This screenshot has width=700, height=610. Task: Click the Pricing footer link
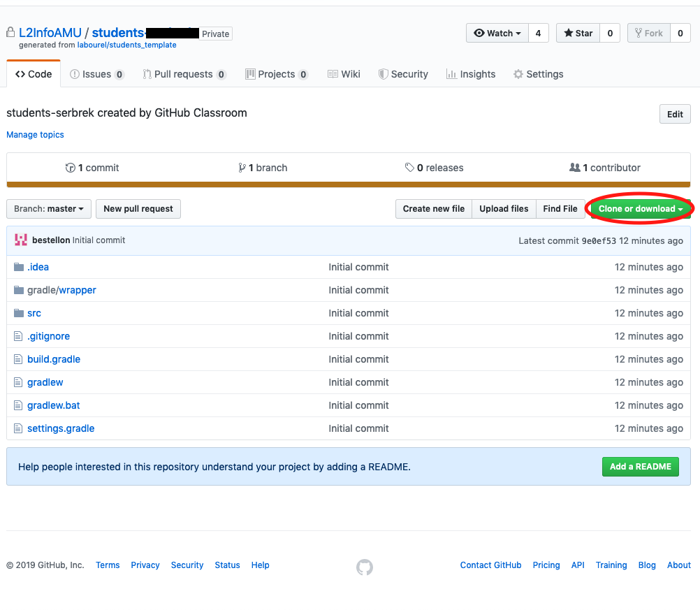[x=546, y=565]
